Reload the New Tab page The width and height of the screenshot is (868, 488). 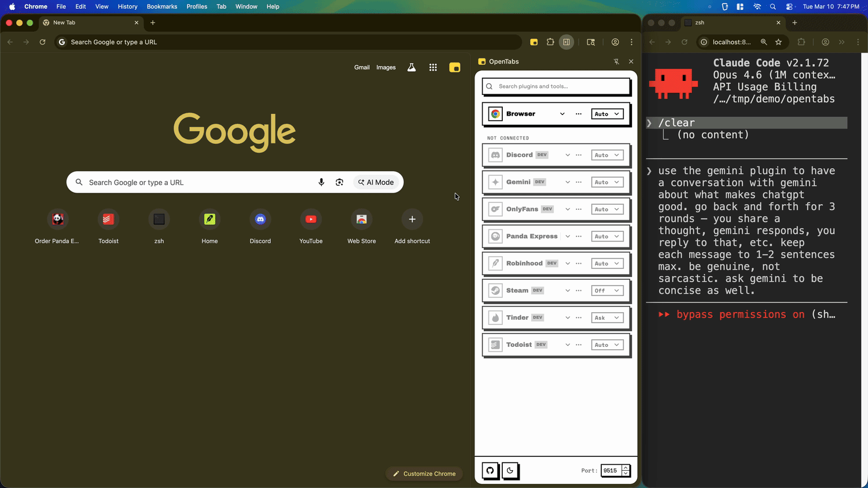pos(42,42)
